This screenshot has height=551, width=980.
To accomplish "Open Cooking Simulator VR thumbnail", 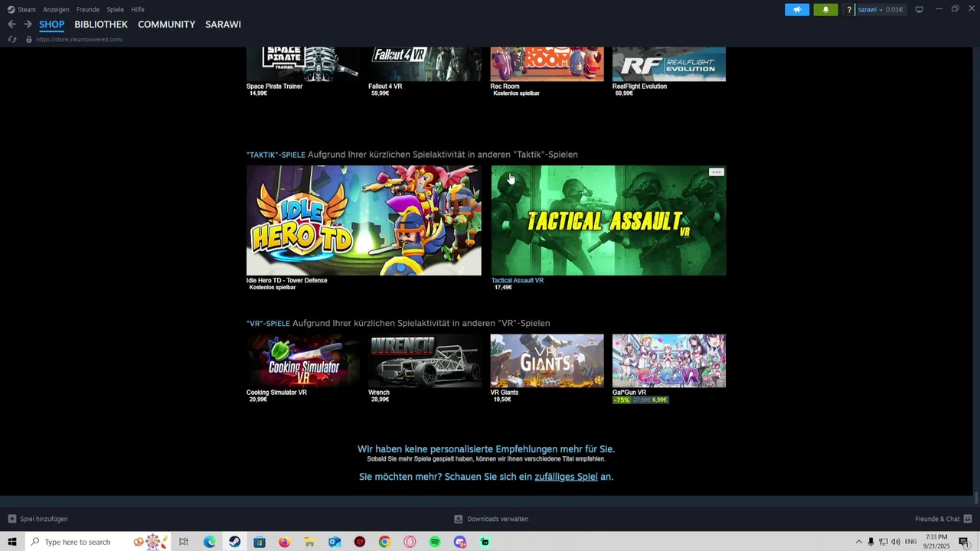I will click(303, 360).
